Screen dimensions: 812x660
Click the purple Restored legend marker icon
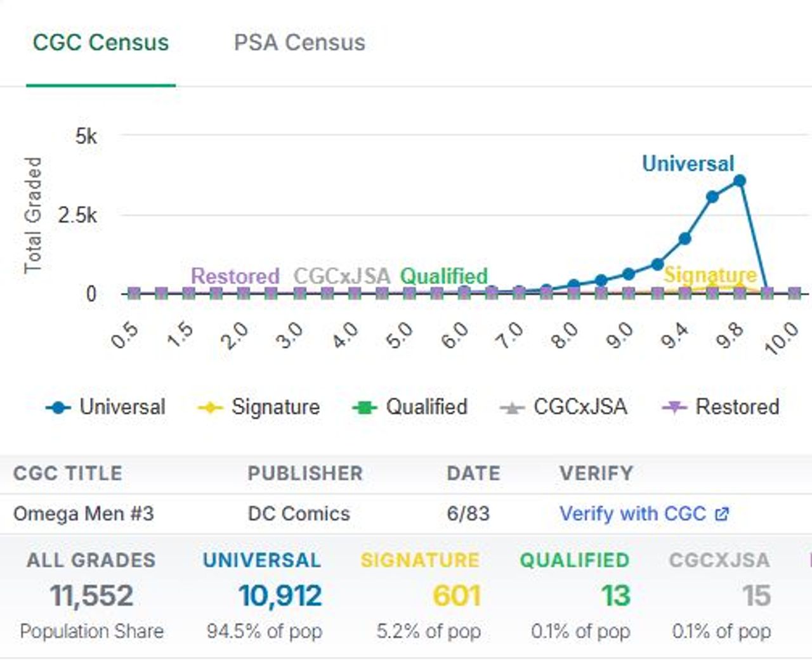point(674,408)
